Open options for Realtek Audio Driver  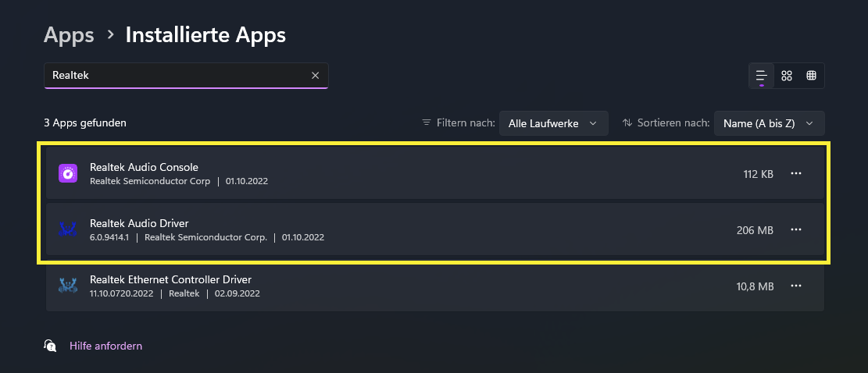pyautogui.click(x=796, y=229)
